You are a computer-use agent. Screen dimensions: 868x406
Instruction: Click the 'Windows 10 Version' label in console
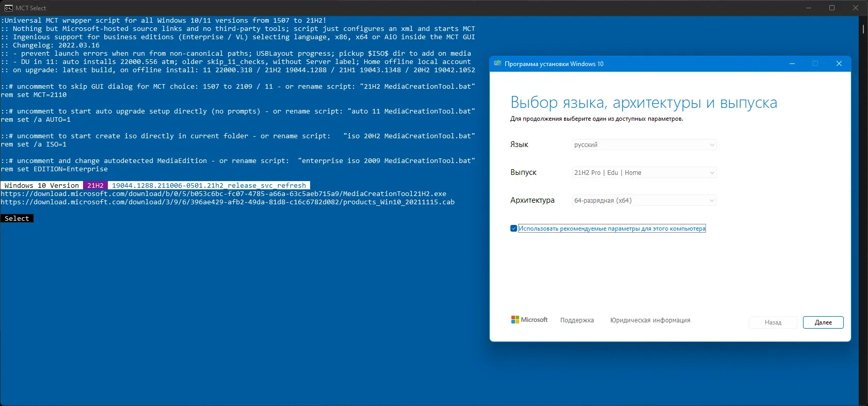(x=42, y=186)
